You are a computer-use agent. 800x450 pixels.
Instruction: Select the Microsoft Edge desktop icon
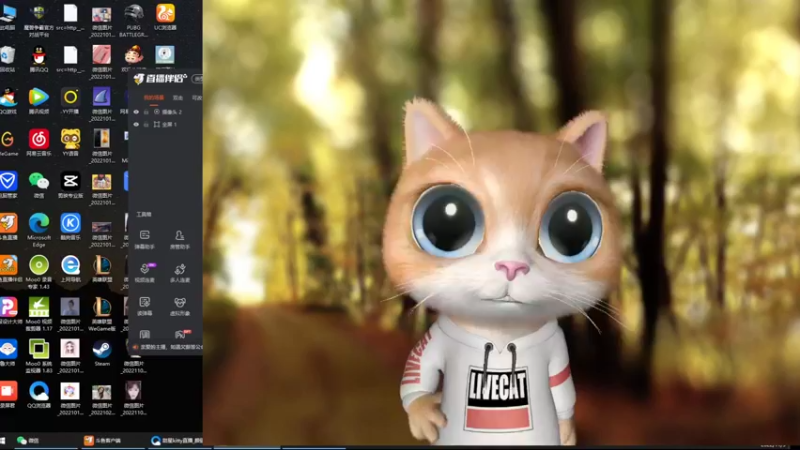point(39,231)
